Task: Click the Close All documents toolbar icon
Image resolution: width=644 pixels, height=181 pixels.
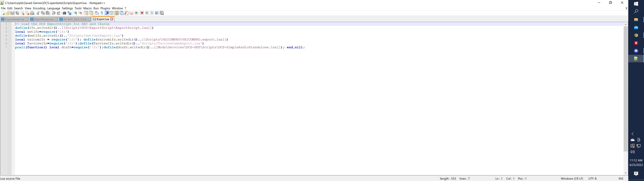Action: (x=27, y=13)
